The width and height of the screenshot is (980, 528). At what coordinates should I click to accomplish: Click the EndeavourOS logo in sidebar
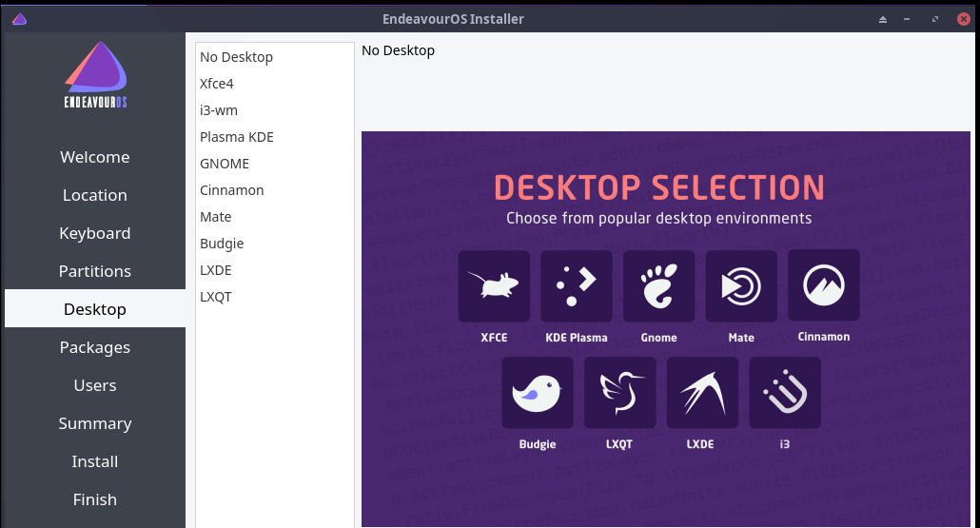point(95,75)
